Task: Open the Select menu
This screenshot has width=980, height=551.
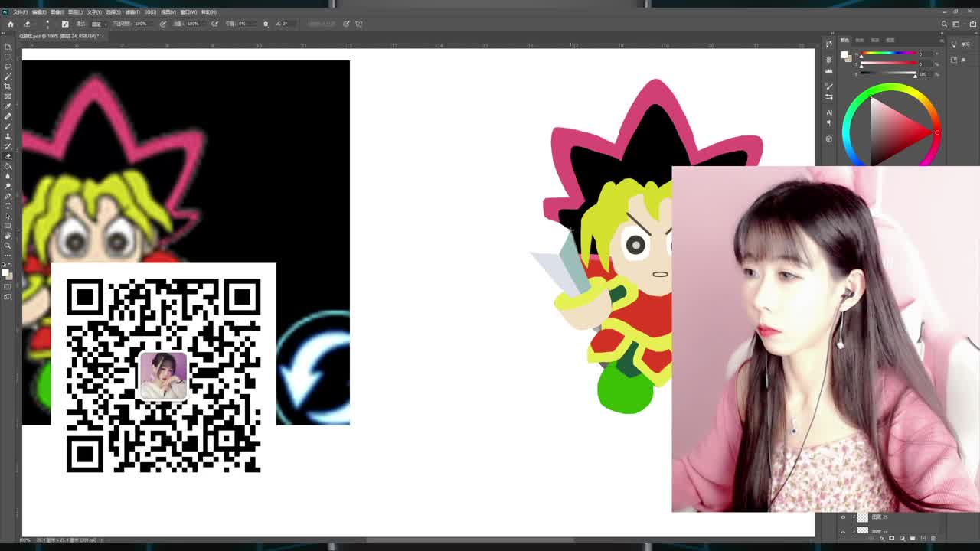Action: tap(113, 12)
